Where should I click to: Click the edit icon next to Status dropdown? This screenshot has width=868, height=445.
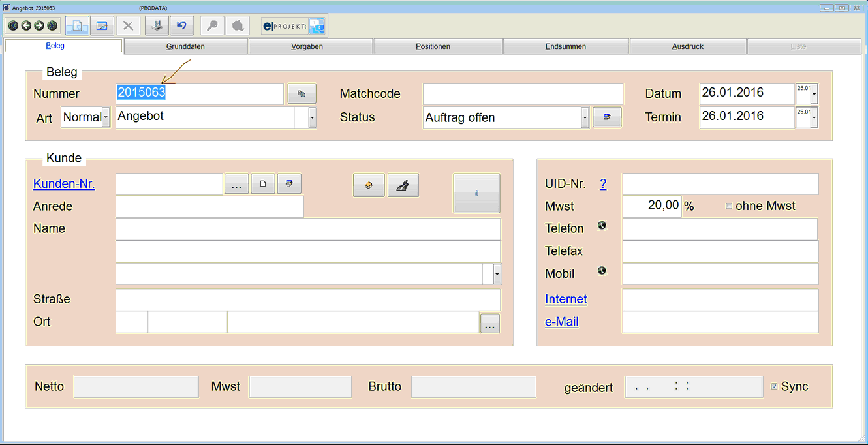pos(607,117)
